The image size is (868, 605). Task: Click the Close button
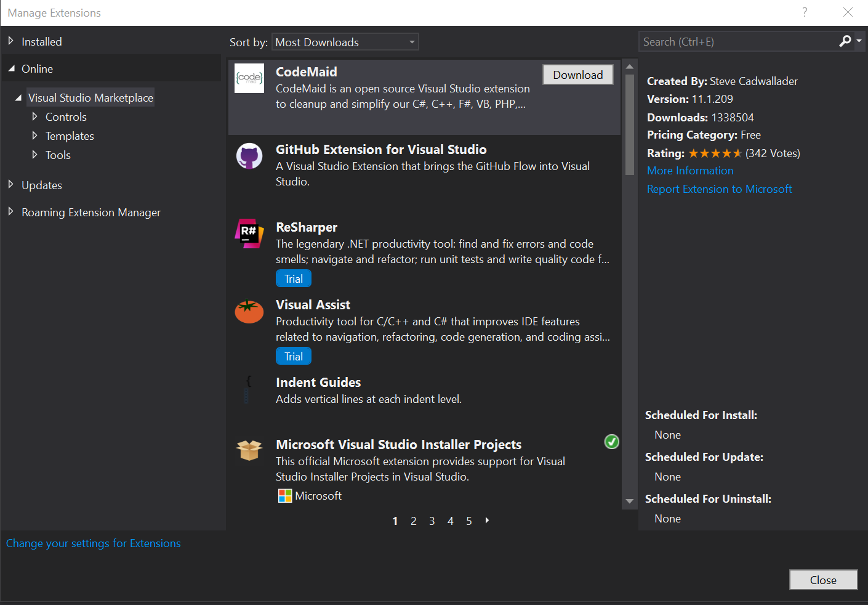pyautogui.click(x=823, y=580)
